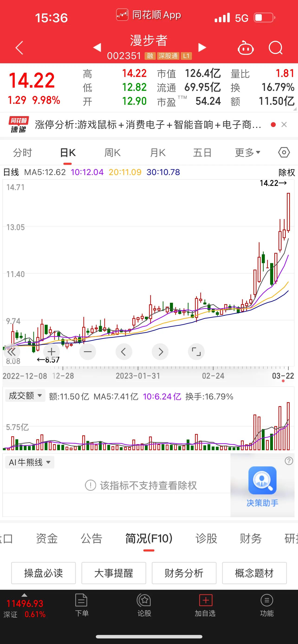Shift chart left with left chevron
Viewport: 298px width, 644px height.
point(124,352)
